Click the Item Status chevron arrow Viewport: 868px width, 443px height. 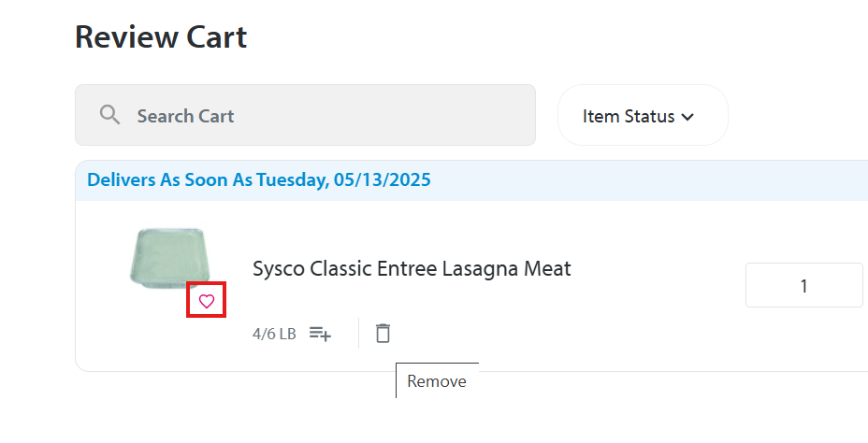688,117
